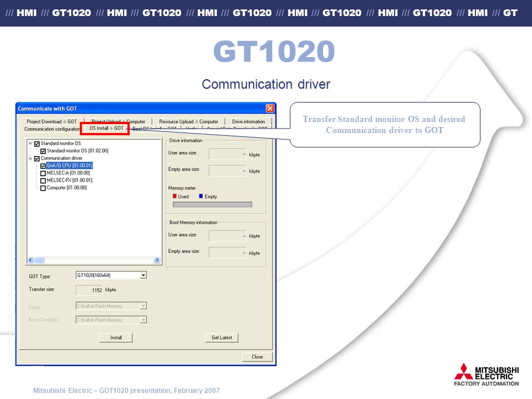Click the Transfer size field showing 1152
Screen dimensions: 532x399
point(89,290)
